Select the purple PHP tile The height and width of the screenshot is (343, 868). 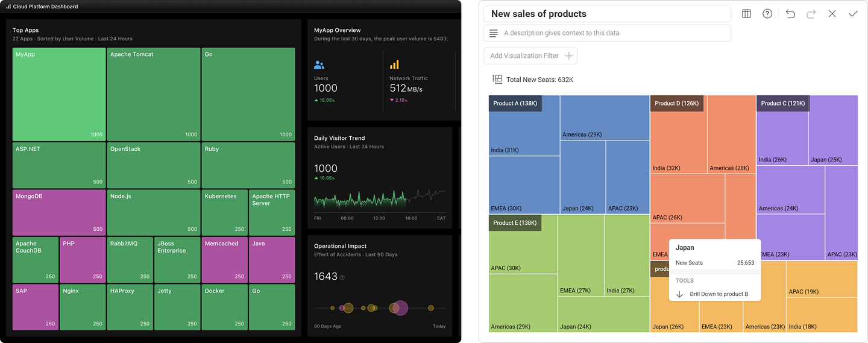(83, 260)
